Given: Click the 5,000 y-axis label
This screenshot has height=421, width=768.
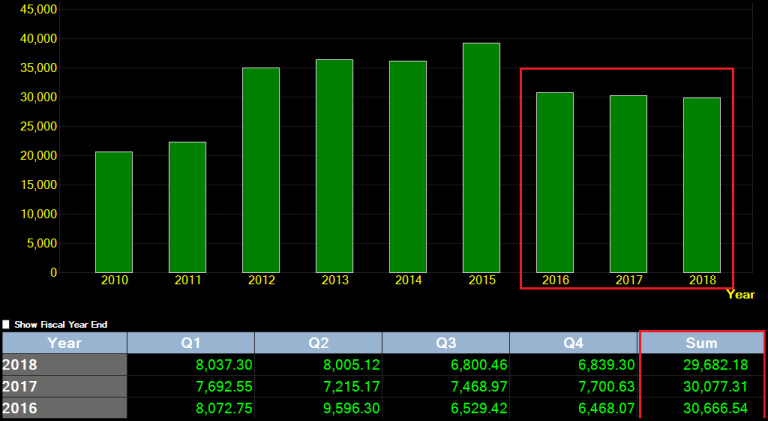Looking at the screenshot, I should click(42, 243).
